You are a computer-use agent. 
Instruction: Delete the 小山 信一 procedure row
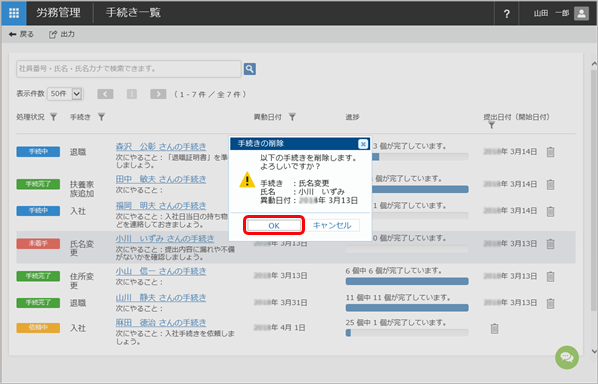coord(550,276)
